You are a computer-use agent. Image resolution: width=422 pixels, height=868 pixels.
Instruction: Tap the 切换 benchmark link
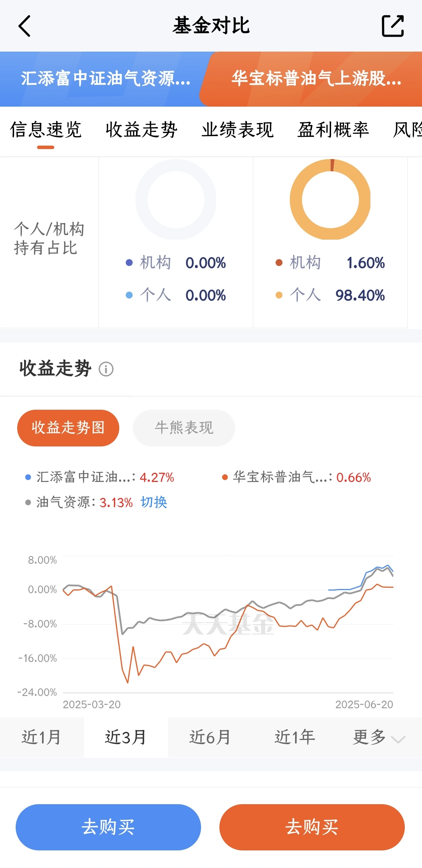pos(154,502)
